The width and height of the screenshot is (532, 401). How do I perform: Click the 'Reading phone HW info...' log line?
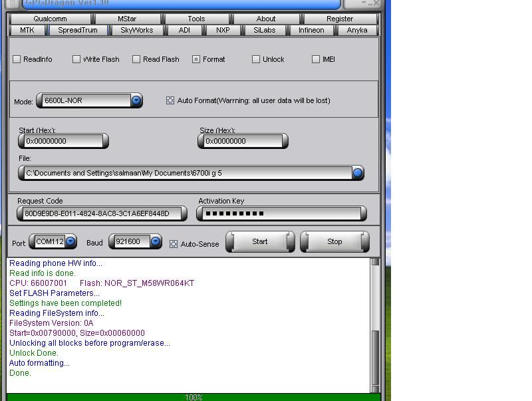[x=56, y=263]
